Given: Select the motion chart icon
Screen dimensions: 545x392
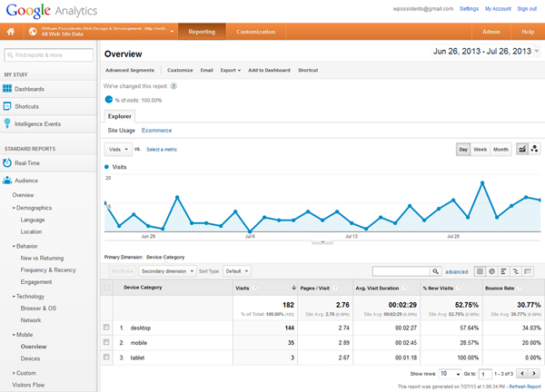Looking at the screenshot, I should coord(535,150).
